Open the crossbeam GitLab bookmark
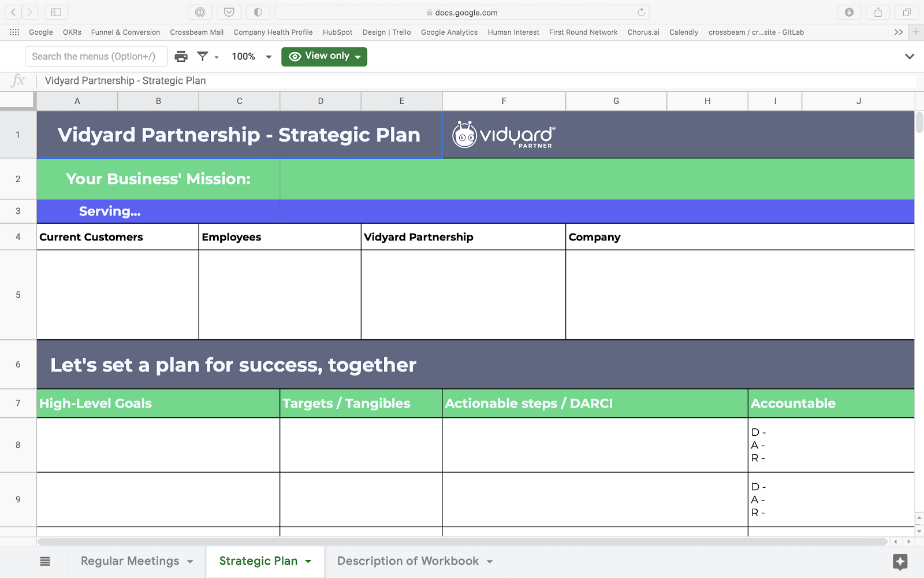 coord(756,32)
